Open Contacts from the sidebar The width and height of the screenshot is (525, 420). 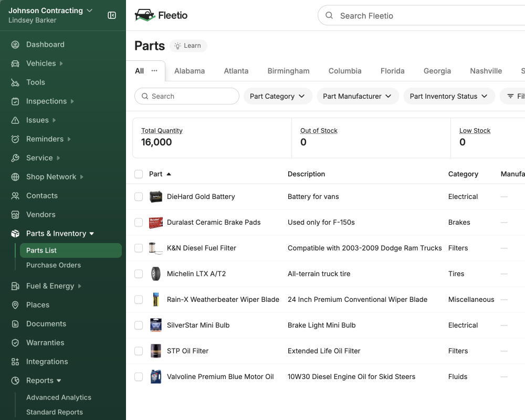click(42, 196)
